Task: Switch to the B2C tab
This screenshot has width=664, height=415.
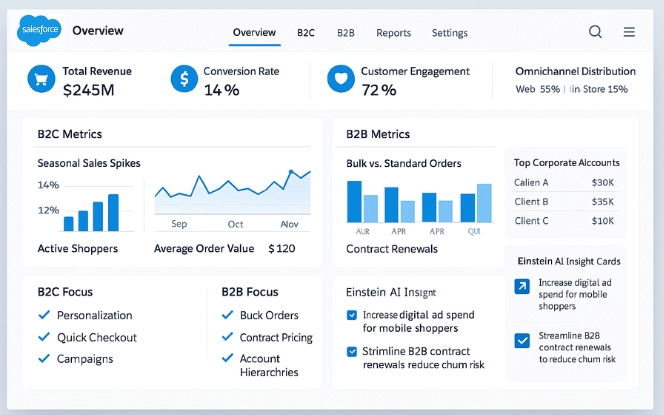Action: click(x=306, y=33)
